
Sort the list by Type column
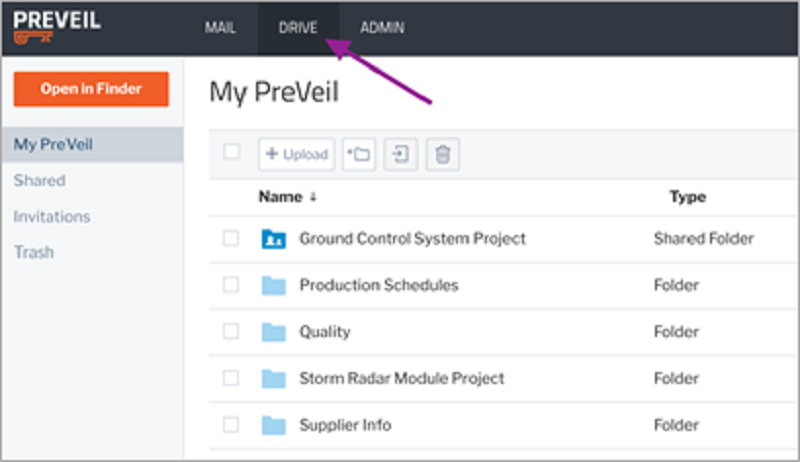point(687,197)
